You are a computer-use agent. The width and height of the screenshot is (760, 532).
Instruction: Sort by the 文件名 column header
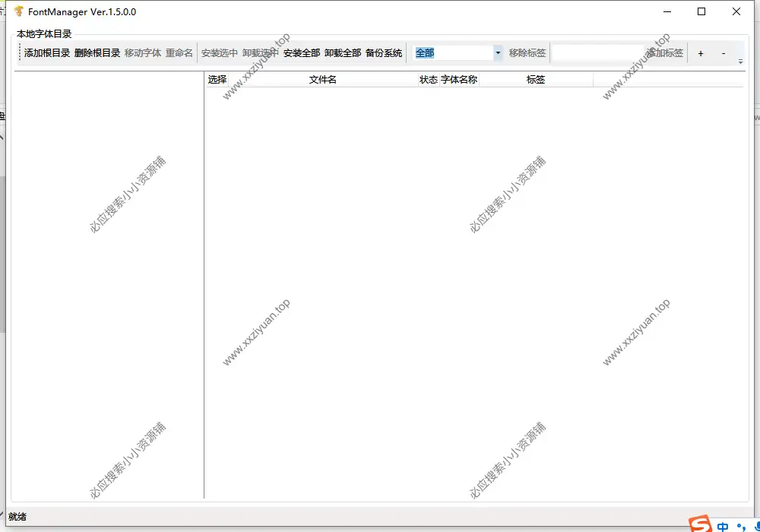pyautogui.click(x=323, y=80)
